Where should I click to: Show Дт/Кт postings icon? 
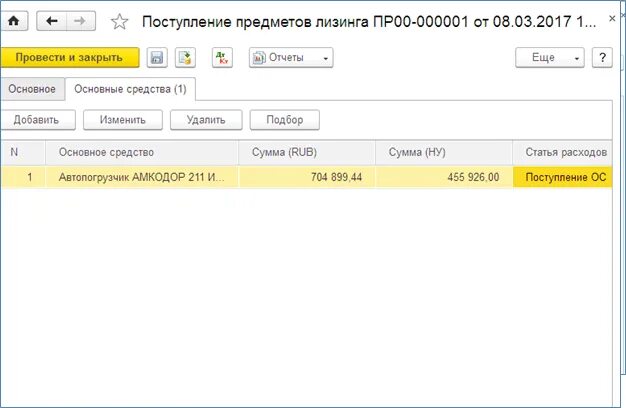(x=222, y=57)
